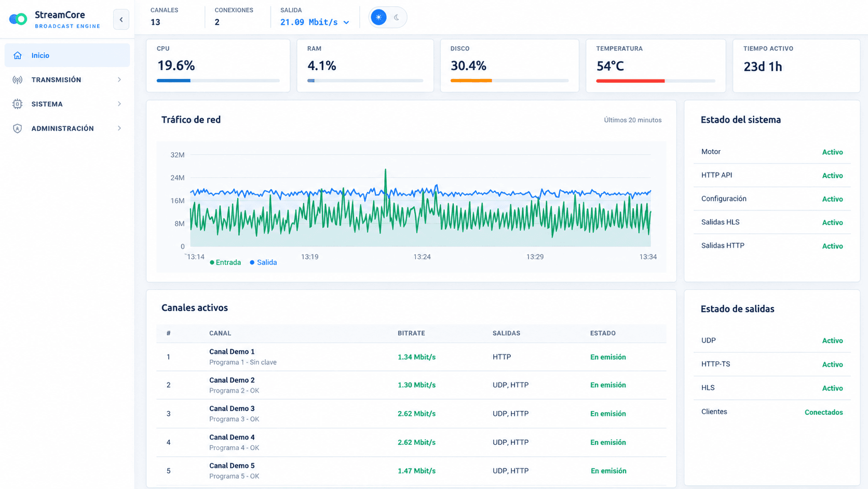Click 'Programa 1 - Sin clave' subtitle
Image resolution: width=868 pixels, height=489 pixels.
(243, 362)
